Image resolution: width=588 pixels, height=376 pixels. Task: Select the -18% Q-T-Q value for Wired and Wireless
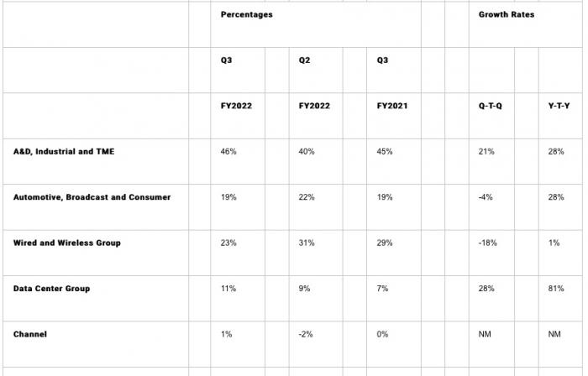click(487, 243)
